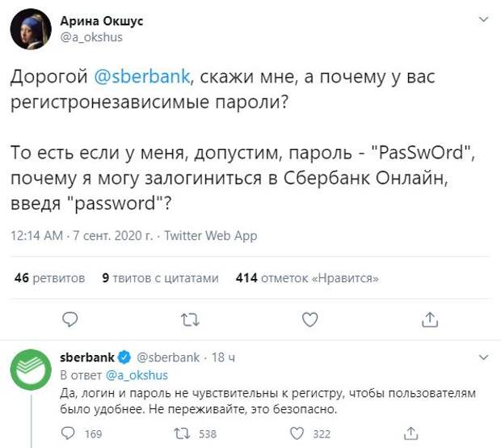Open the Twitter Web App link
501x448 pixels.
211,236
